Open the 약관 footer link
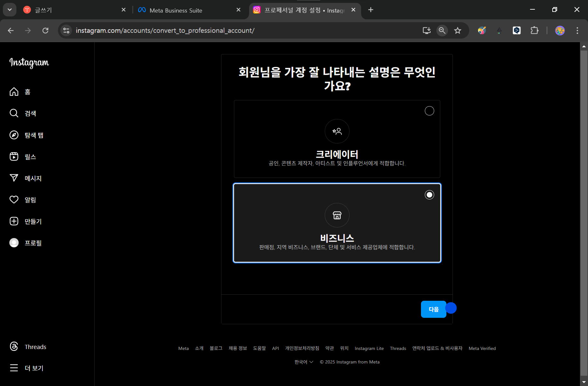This screenshot has width=588, height=386. 330,348
